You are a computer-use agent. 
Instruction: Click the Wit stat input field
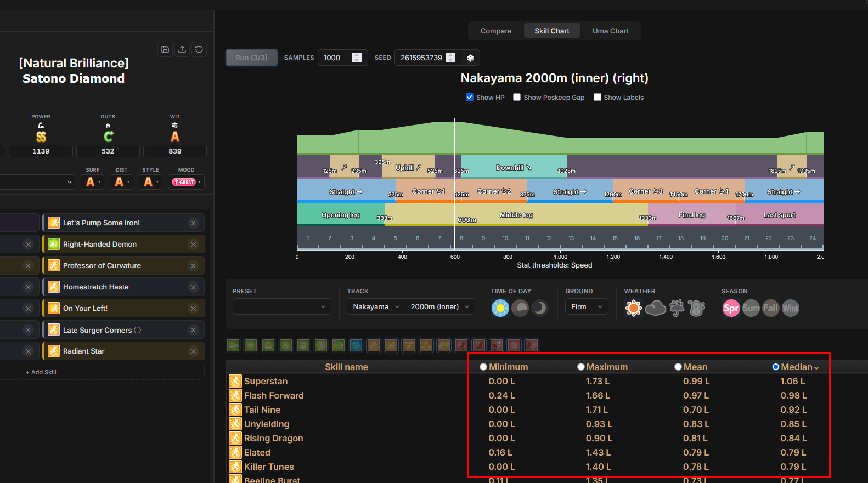coord(175,151)
